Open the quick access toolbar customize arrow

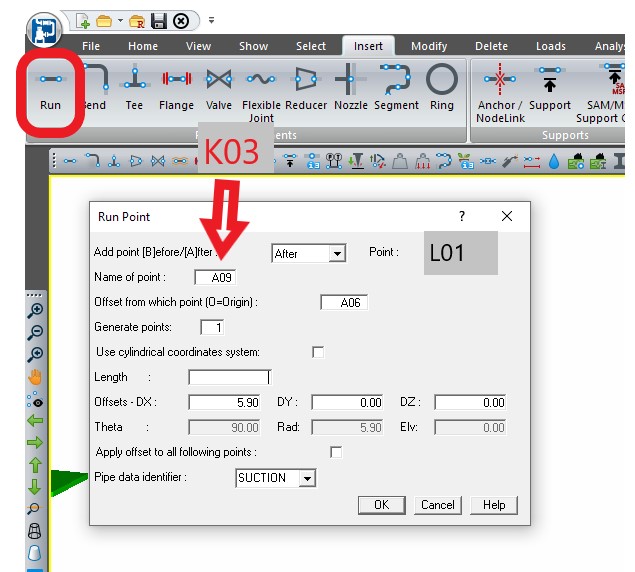click(x=211, y=20)
